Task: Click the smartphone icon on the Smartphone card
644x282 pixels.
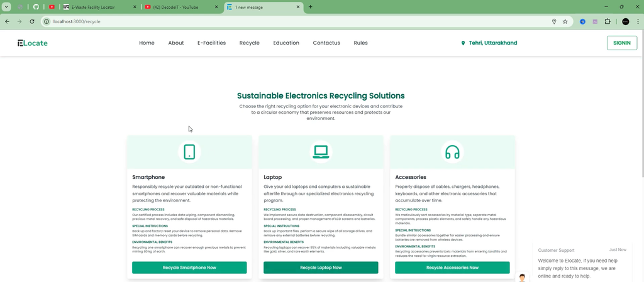Action: tap(189, 152)
